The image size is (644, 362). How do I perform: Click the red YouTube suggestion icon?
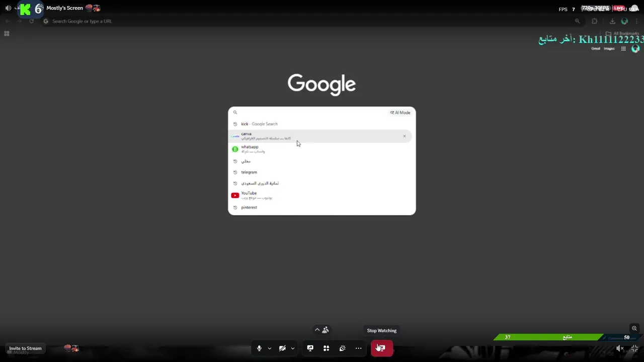[235, 196]
